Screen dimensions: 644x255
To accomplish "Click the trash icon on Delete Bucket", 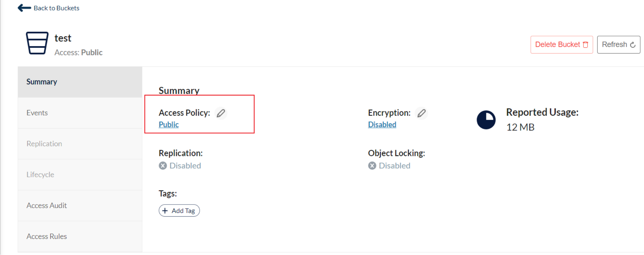I will tap(586, 45).
